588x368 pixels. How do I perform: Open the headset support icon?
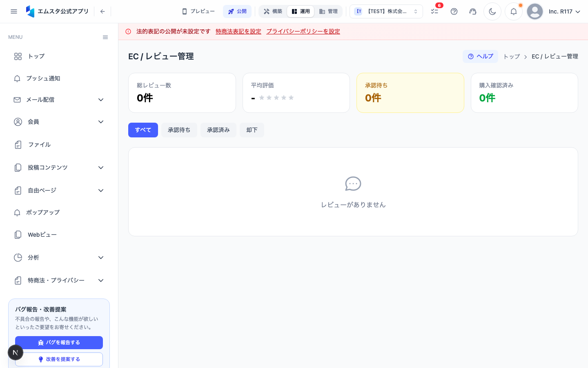473,11
